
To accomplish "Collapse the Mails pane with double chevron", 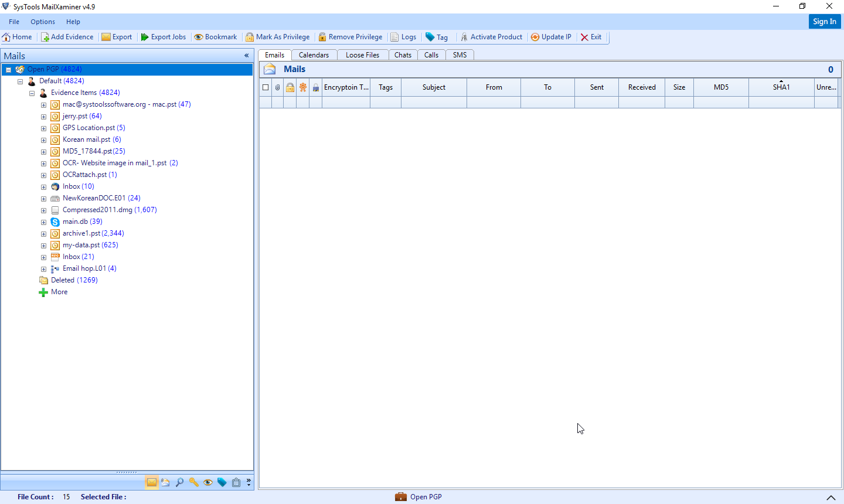I will pyautogui.click(x=247, y=56).
